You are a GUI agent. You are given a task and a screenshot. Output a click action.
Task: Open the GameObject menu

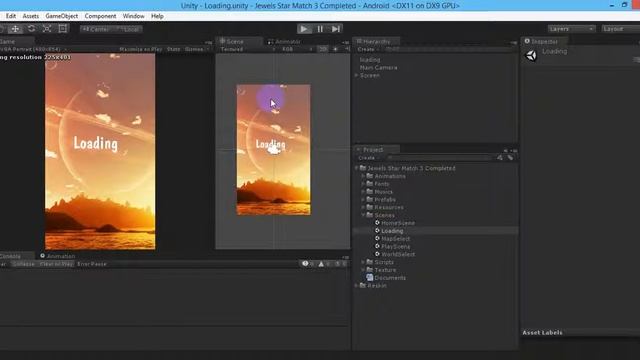tap(62, 16)
